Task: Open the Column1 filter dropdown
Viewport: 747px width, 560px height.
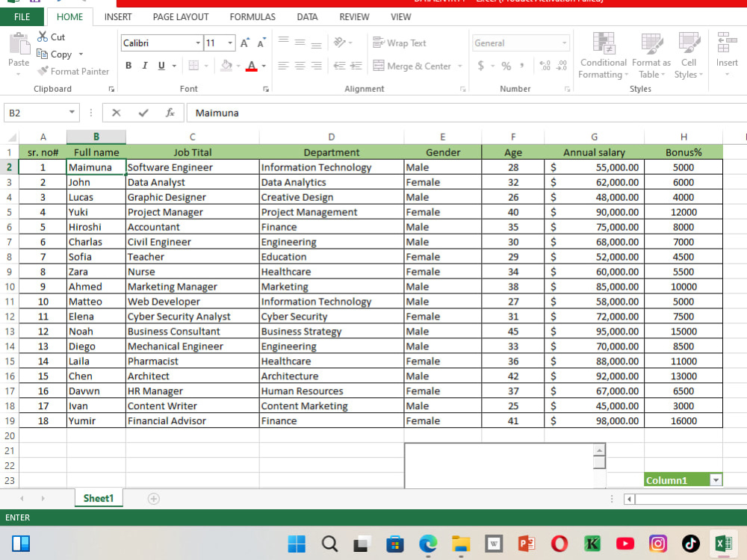Action: coord(716,480)
